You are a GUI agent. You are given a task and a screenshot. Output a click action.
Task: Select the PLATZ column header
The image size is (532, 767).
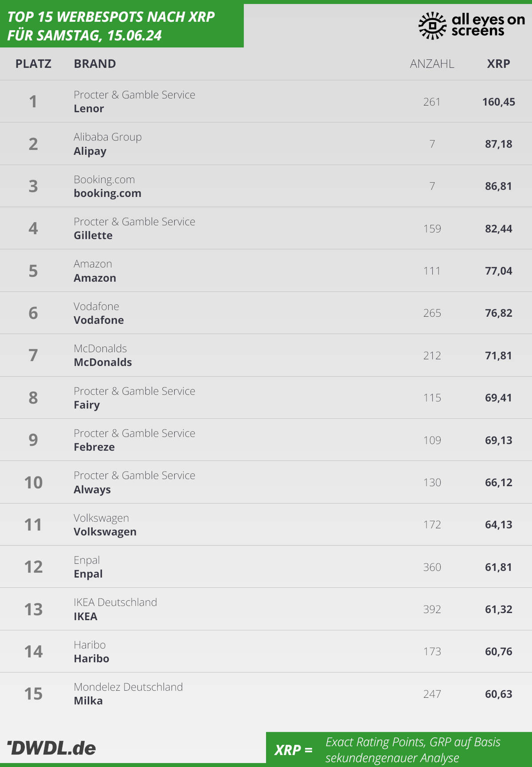[x=33, y=64]
